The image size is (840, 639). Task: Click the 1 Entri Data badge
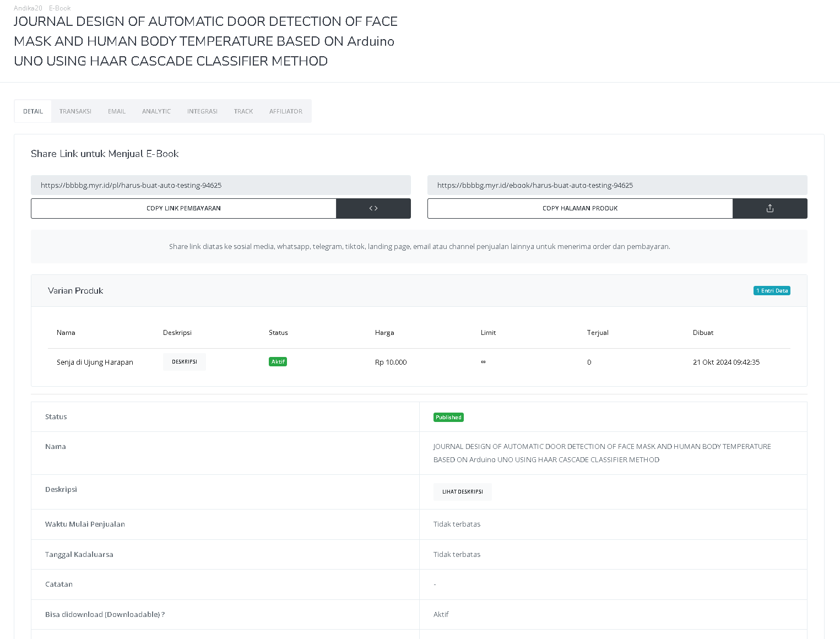click(772, 290)
